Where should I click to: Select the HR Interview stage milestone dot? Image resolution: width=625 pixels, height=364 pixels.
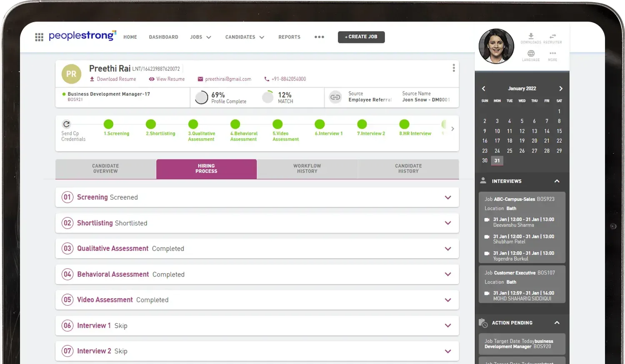pos(404,124)
